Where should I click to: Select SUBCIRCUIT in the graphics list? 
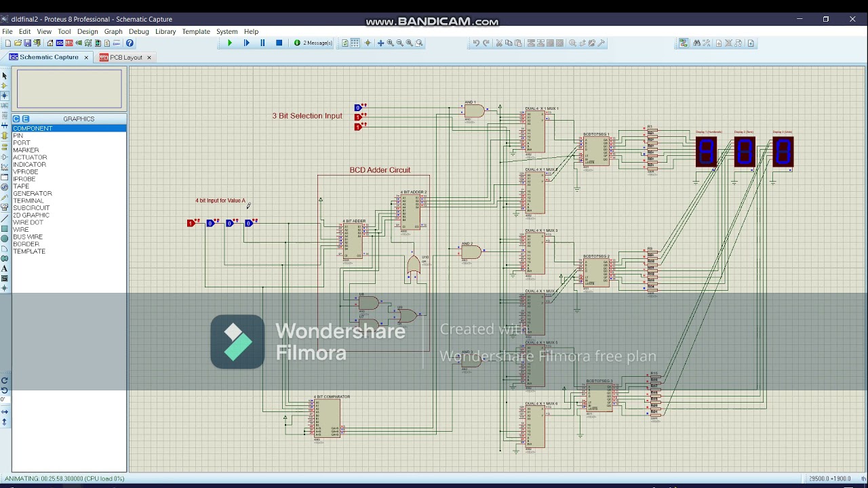tap(68, 208)
